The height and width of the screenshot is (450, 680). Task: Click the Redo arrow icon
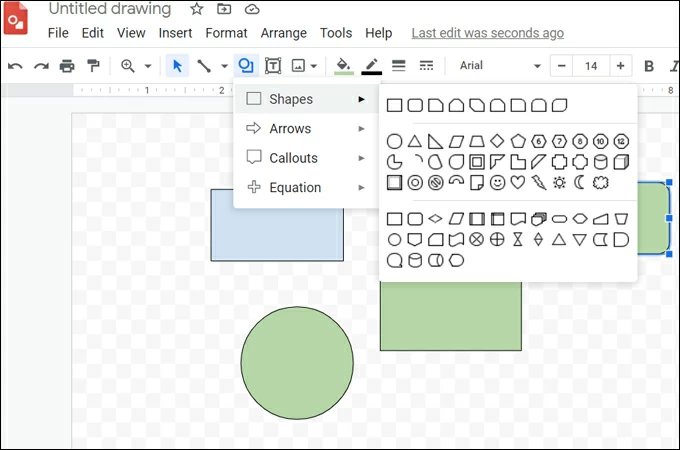(42, 66)
